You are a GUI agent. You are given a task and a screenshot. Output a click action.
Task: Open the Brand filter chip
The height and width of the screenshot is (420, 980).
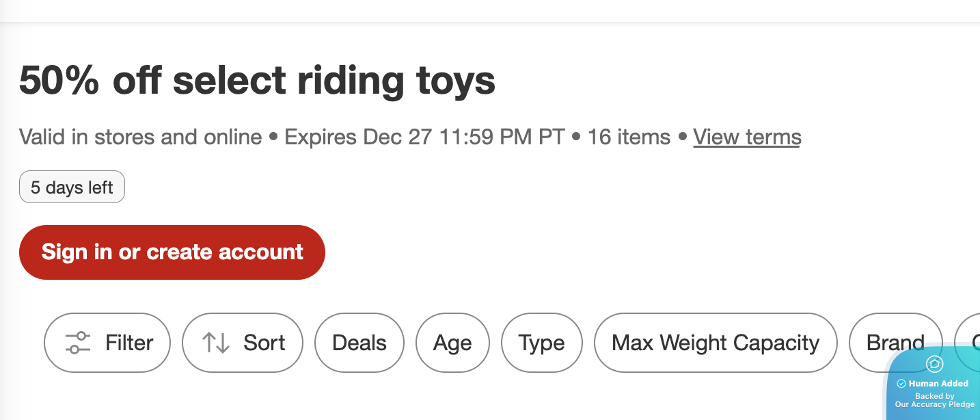(x=894, y=341)
